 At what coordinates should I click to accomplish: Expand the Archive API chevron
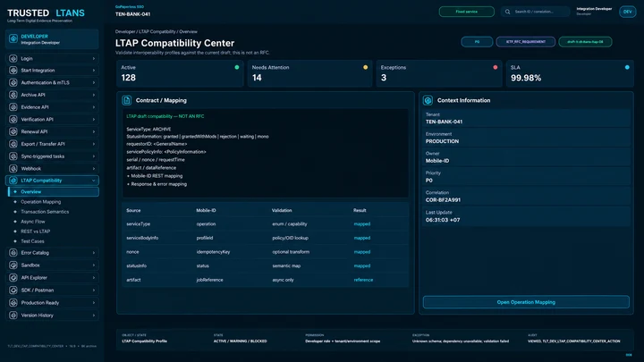tap(94, 95)
